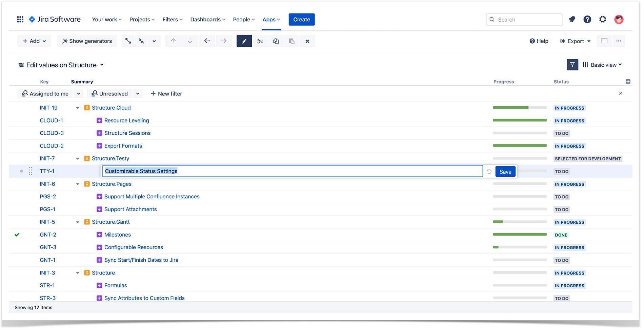Open expand level dropdown arrow
Screen dimensions: 644x330
coord(154,41)
